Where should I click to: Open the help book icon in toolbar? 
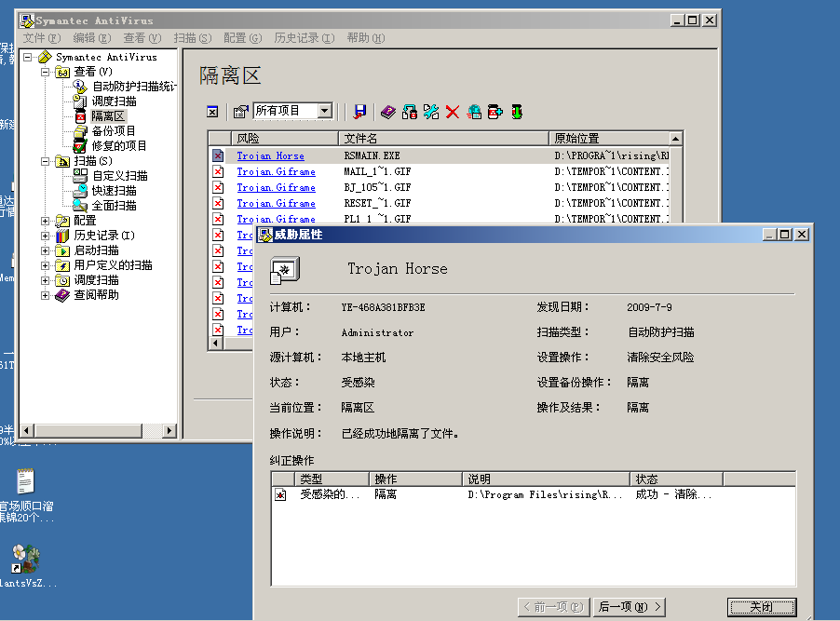point(388,112)
